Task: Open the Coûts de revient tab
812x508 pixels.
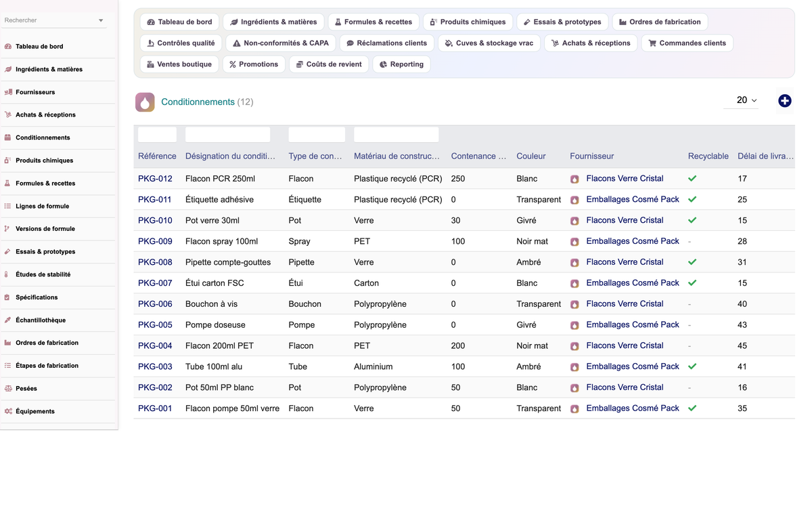Action: pos(329,64)
